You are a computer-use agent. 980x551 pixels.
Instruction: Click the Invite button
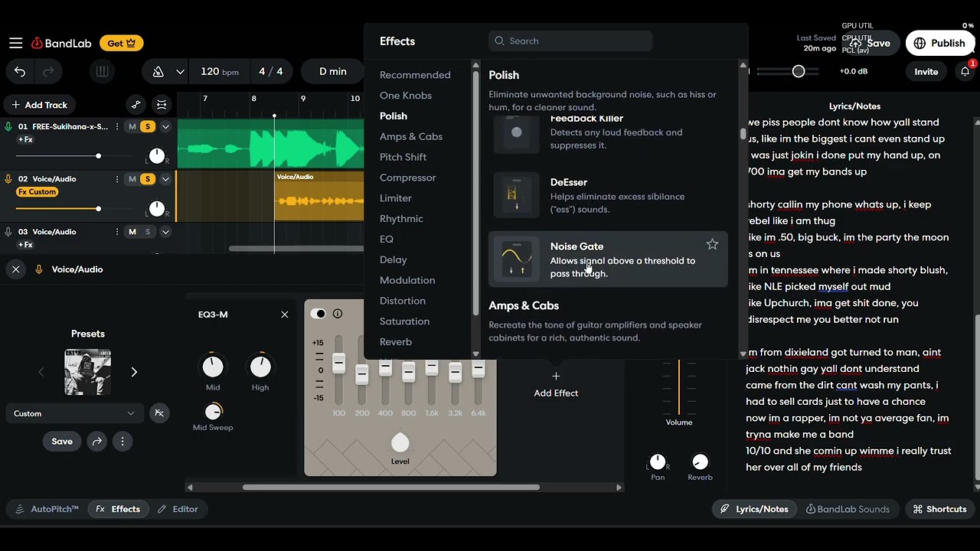926,71
